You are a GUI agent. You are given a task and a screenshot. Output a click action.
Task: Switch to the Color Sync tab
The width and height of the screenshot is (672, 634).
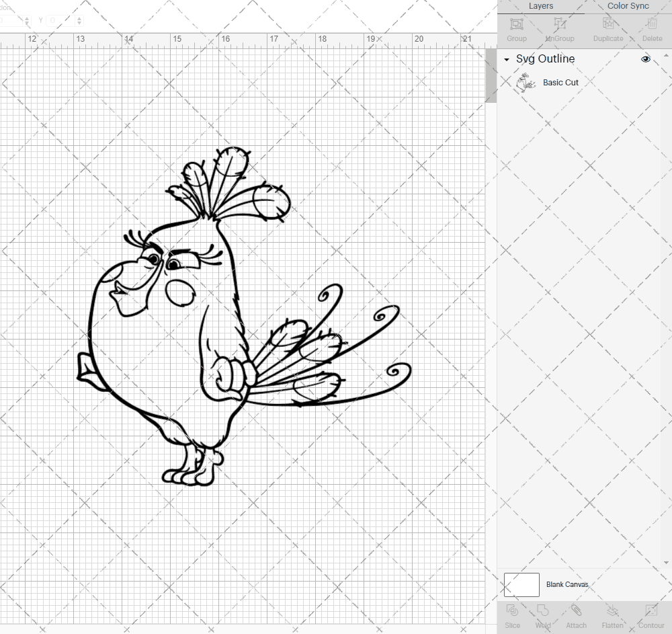tap(628, 6)
